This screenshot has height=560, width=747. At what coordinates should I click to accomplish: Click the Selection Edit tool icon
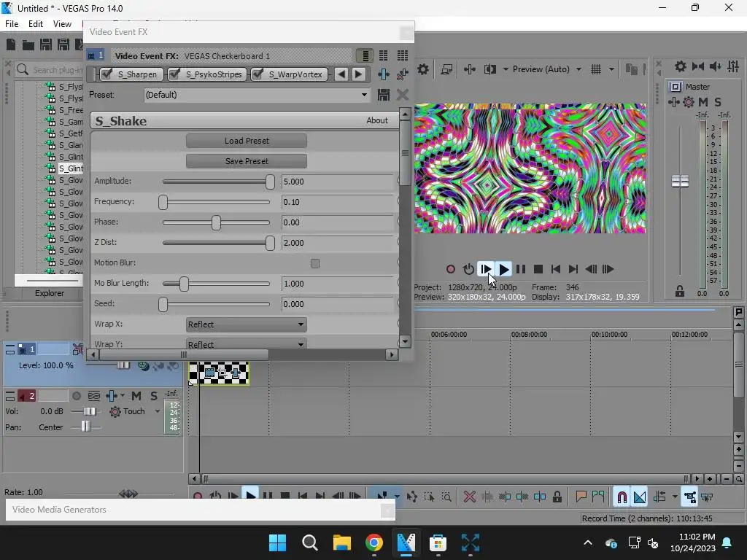pyautogui.click(x=429, y=497)
